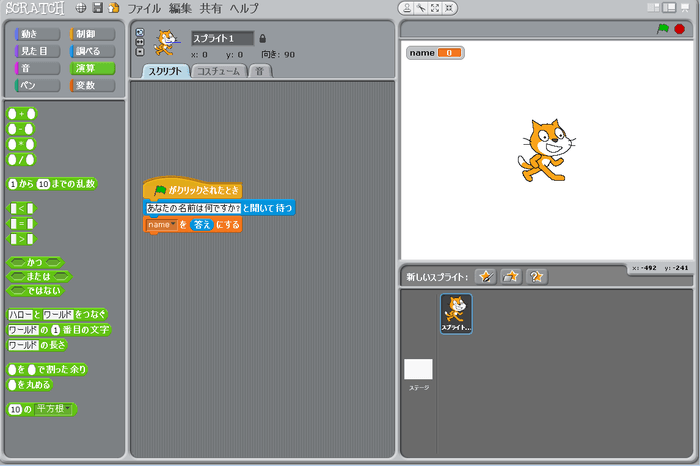Switch to the 音 tab
This screenshot has height=466, width=700.
click(x=260, y=71)
